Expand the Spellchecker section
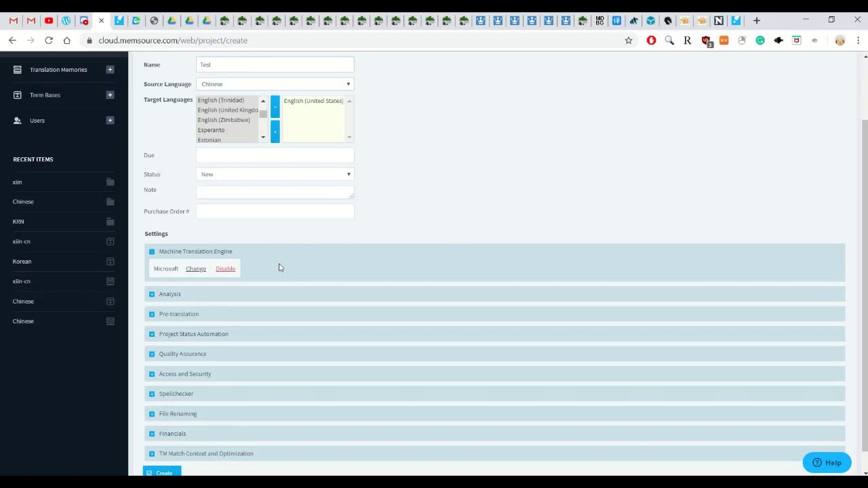Viewport: 868px width, 488px height. coord(152,394)
